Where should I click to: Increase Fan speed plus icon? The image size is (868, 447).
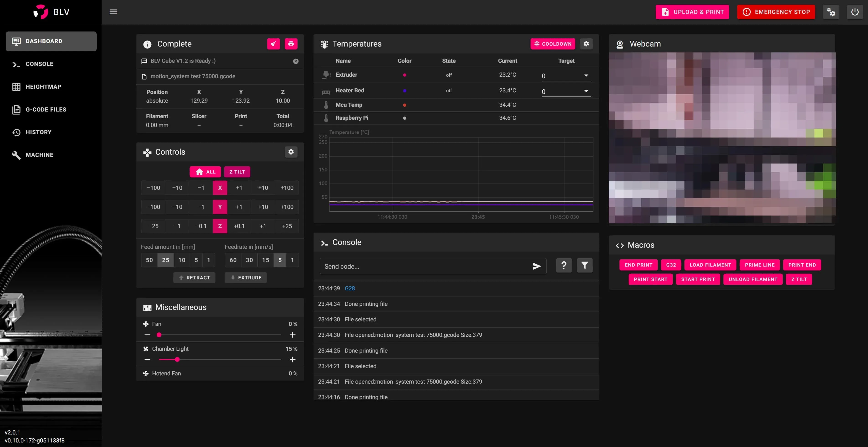[293, 335]
